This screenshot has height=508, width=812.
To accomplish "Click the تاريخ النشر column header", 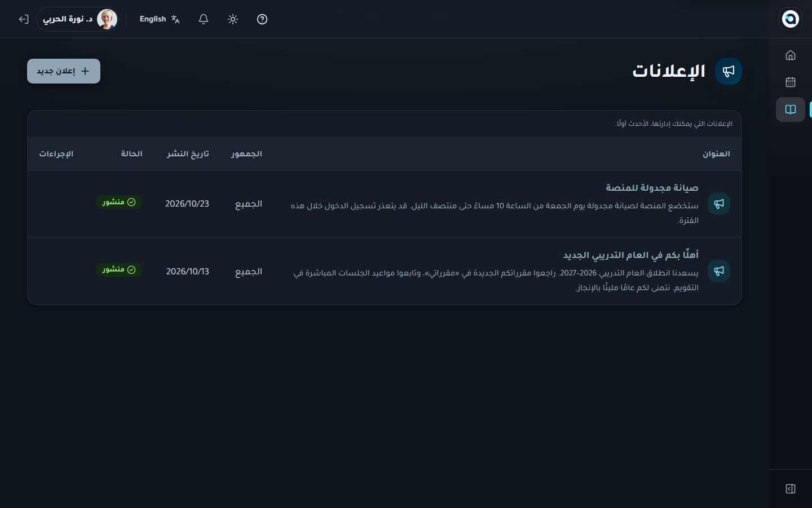I will [188, 154].
